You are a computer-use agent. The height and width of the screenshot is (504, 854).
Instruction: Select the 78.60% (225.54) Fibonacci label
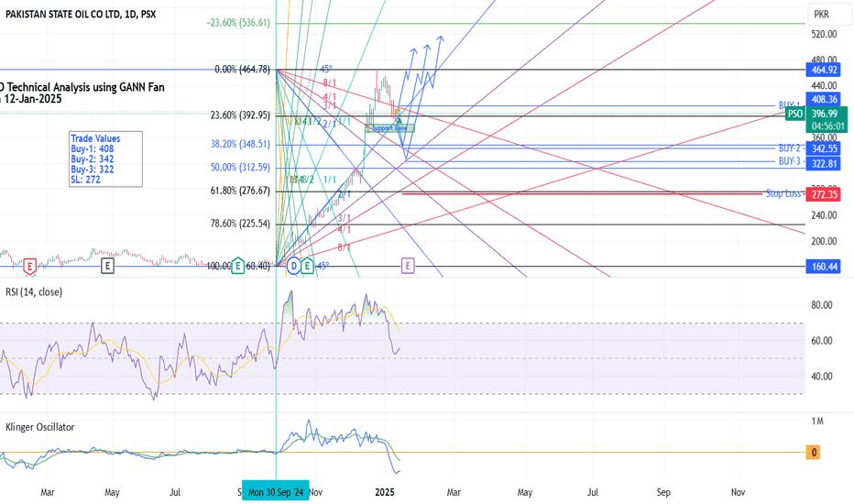coord(240,224)
